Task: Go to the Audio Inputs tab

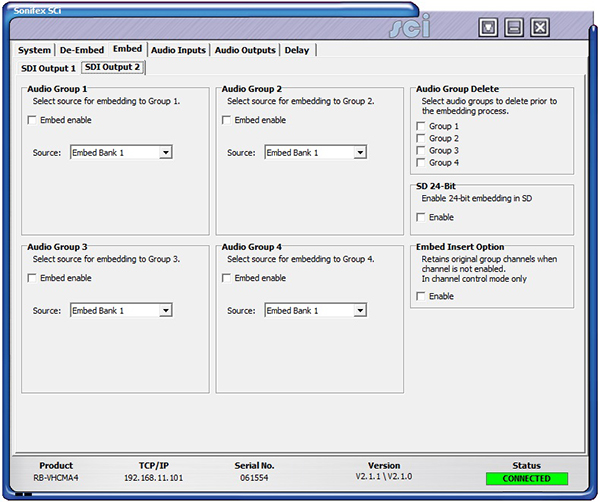Action: tap(178, 50)
